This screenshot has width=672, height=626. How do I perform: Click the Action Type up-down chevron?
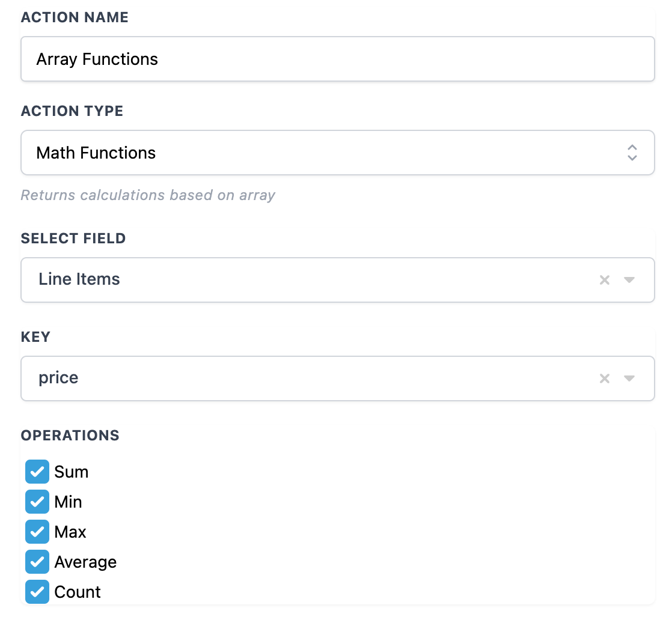pyautogui.click(x=632, y=153)
